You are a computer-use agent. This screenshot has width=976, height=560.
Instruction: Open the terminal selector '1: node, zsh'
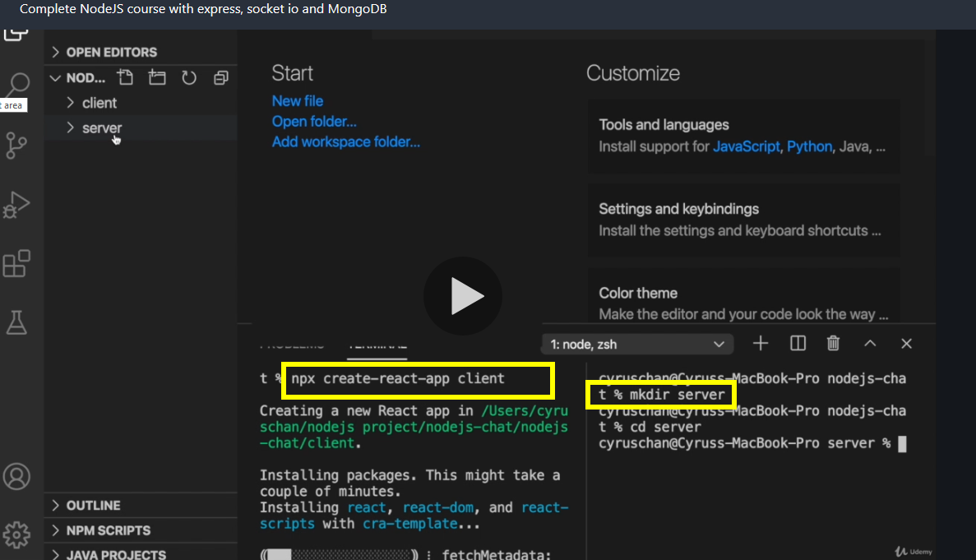pos(637,344)
